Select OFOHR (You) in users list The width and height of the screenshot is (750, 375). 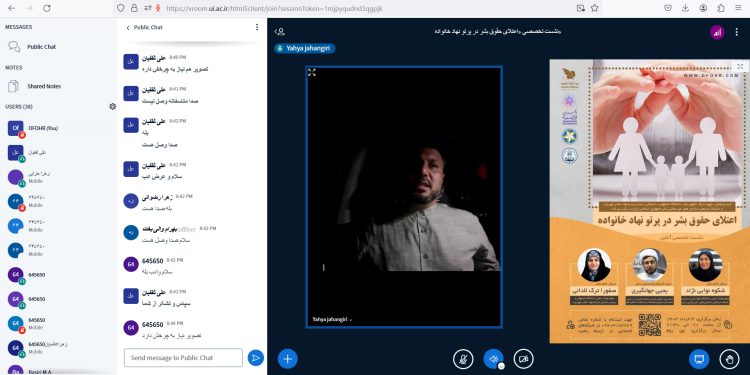58,128
